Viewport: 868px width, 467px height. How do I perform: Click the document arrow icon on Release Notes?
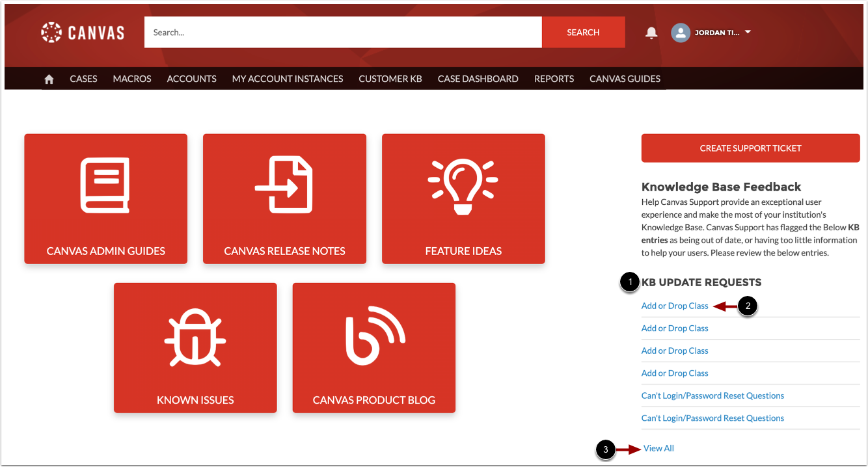284,185
